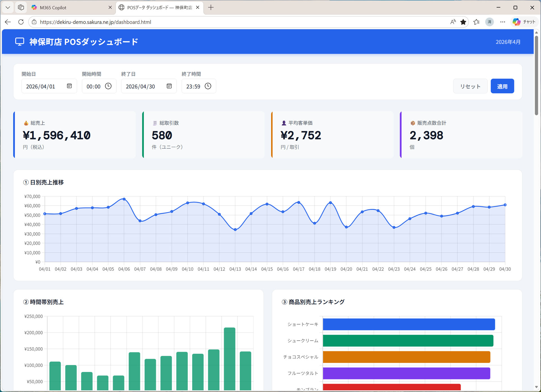Click the 04/30 data point

tap(505, 205)
